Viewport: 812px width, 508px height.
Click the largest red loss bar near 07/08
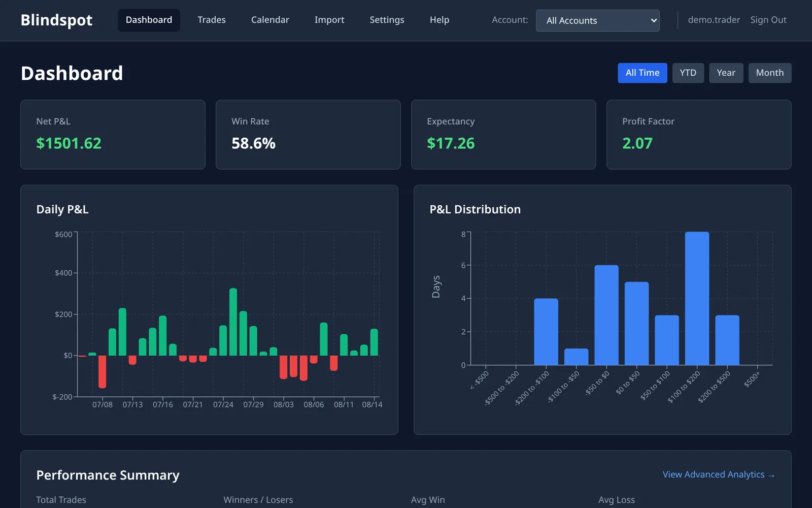click(x=103, y=372)
